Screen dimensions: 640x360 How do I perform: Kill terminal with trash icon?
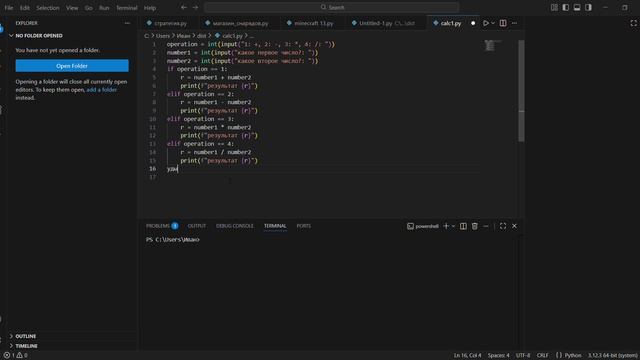coord(475,226)
